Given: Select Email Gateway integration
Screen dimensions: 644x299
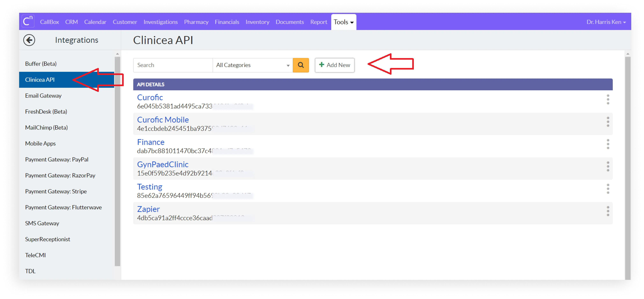Looking at the screenshot, I should 66,96.
